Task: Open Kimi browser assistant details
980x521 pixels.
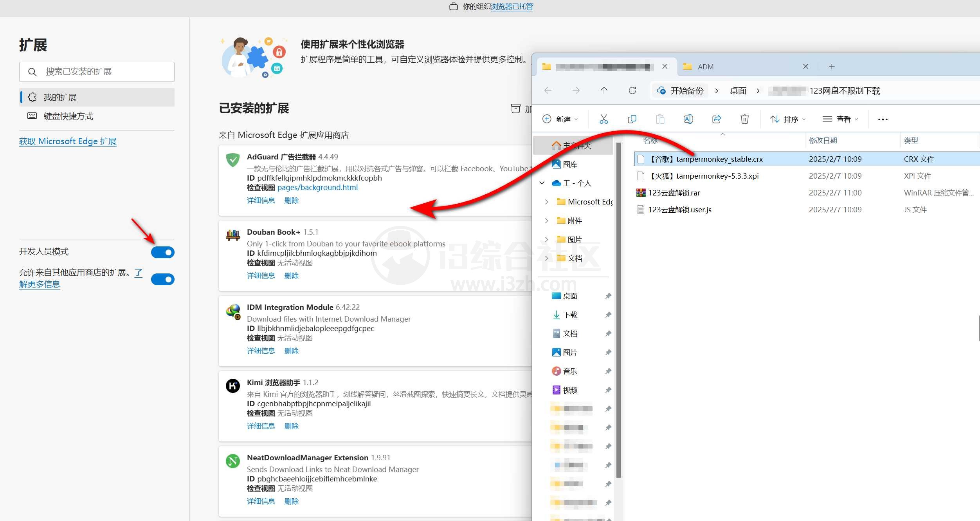Action: pos(261,426)
